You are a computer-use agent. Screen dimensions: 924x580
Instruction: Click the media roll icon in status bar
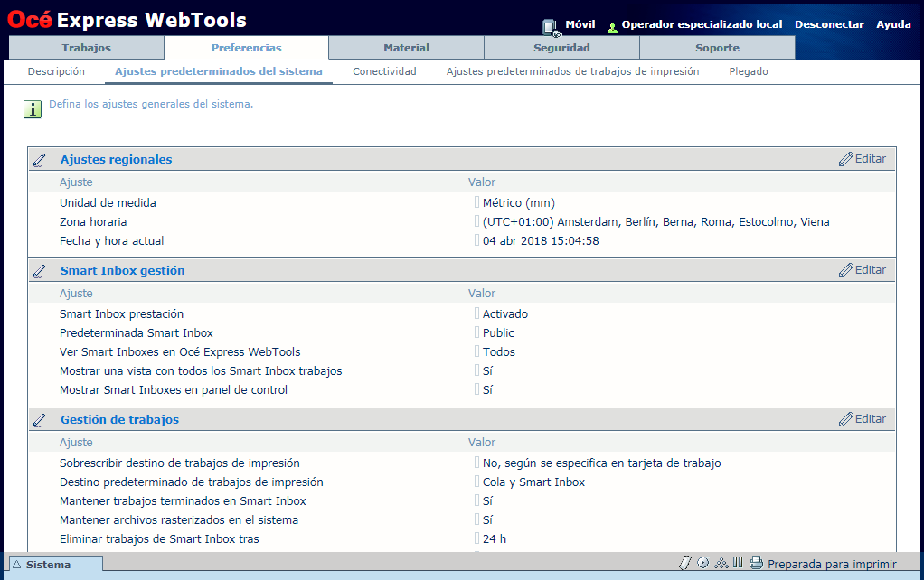(703, 563)
